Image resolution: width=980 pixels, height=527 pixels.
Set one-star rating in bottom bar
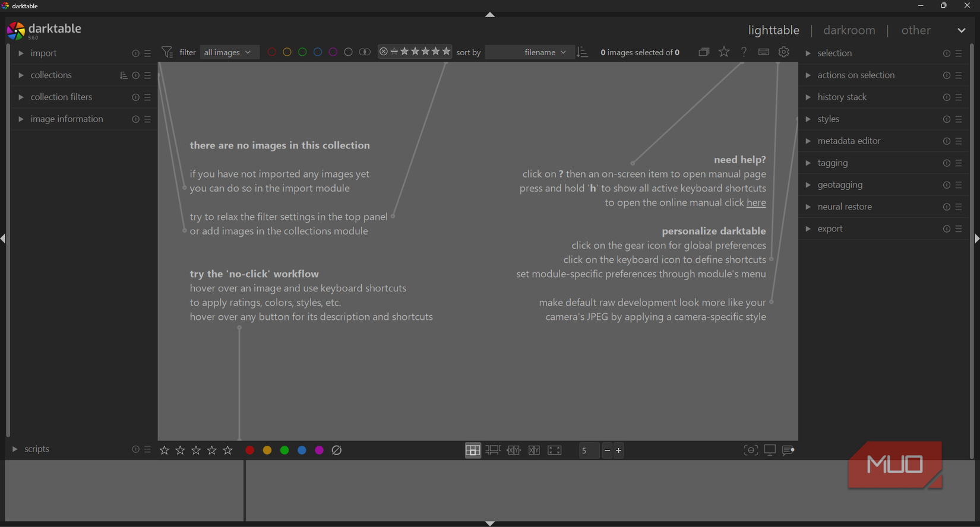(165, 450)
